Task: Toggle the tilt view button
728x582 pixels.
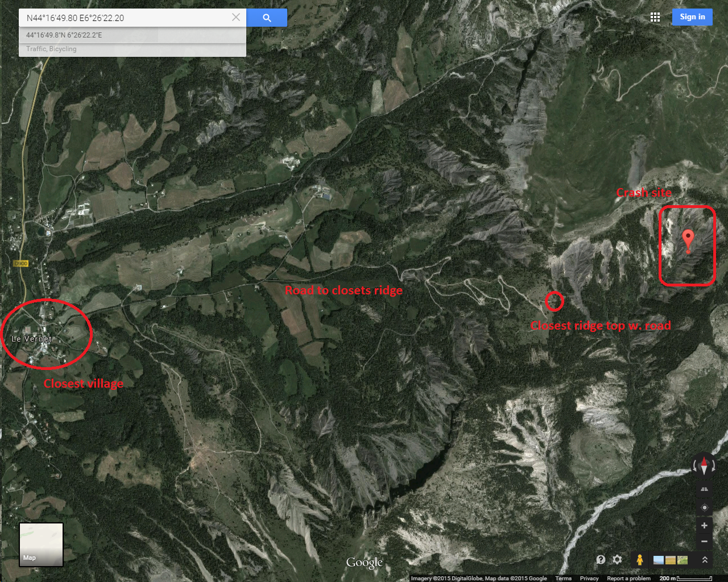Action: point(704,489)
